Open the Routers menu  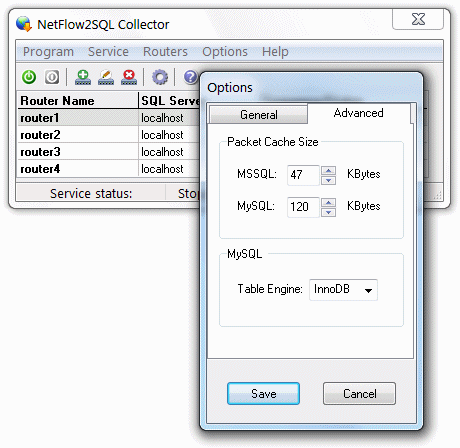(x=165, y=52)
